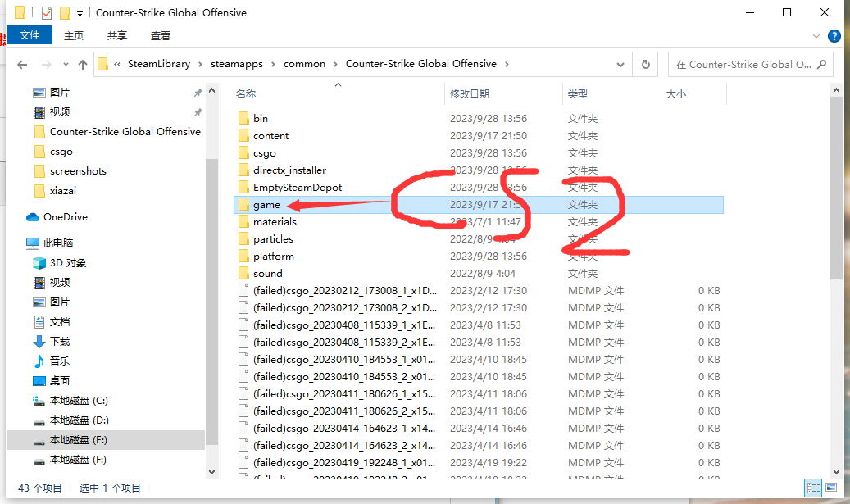Image resolution: width=850 pixels, height=504 pixels.
Task: Select file (failed)csgo_20230414_164623_1_x14
Action: (343, 428)
